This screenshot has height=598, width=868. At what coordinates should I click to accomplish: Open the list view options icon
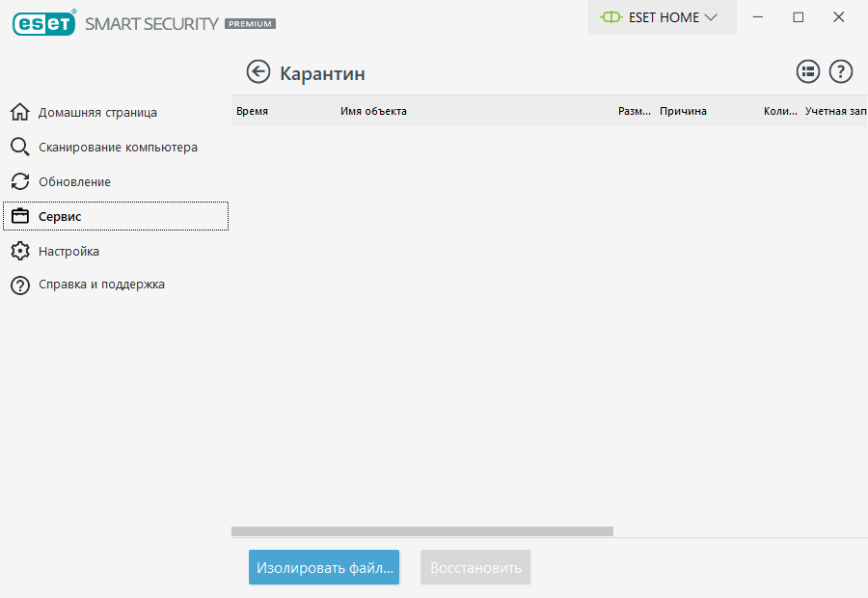[807, 71]
